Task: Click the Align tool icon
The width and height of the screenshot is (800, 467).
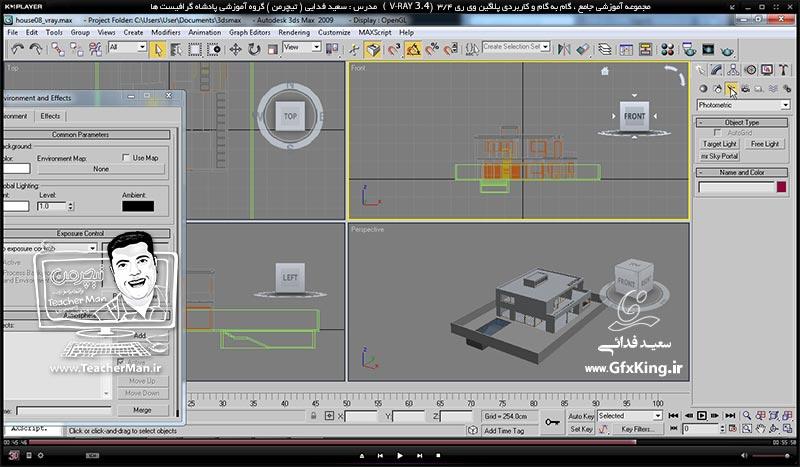Action: (583, 50)
